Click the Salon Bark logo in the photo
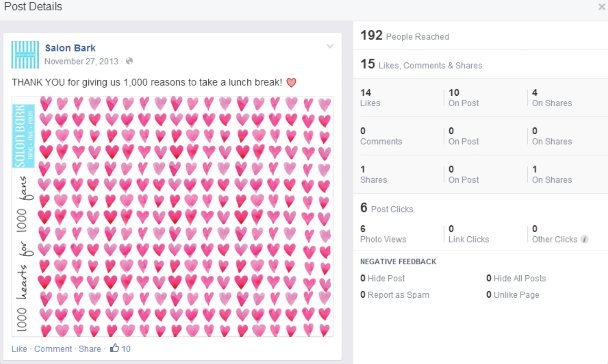This screenshot has height=364, width=608. pyautogui.click(x=24, y=136)
